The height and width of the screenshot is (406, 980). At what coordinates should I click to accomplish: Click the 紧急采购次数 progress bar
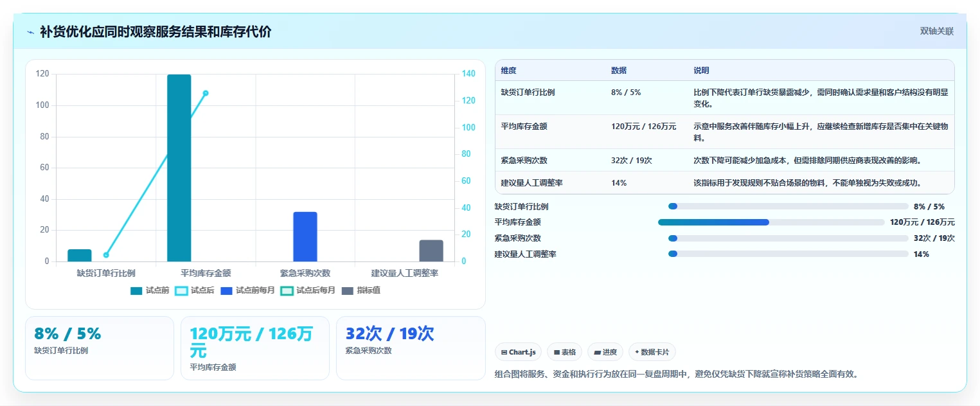[x=788, y=238]
